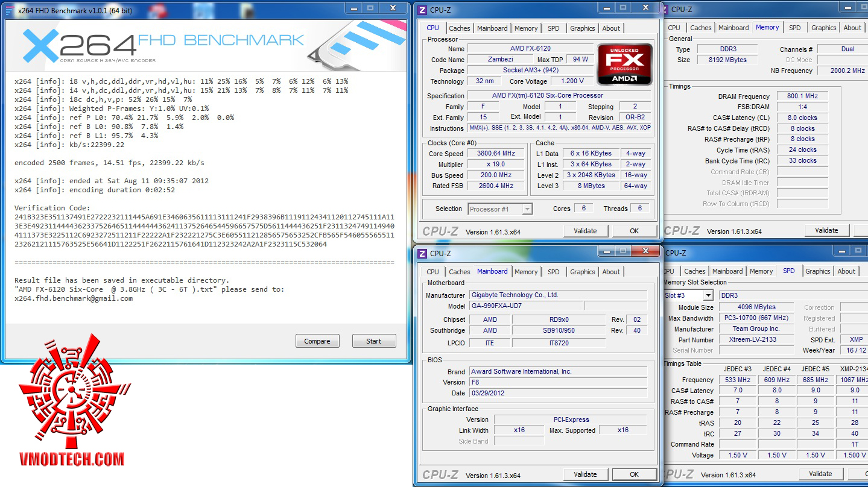
Task: Go to Memory tab in the SPD slot window
Action: point(761,271)
